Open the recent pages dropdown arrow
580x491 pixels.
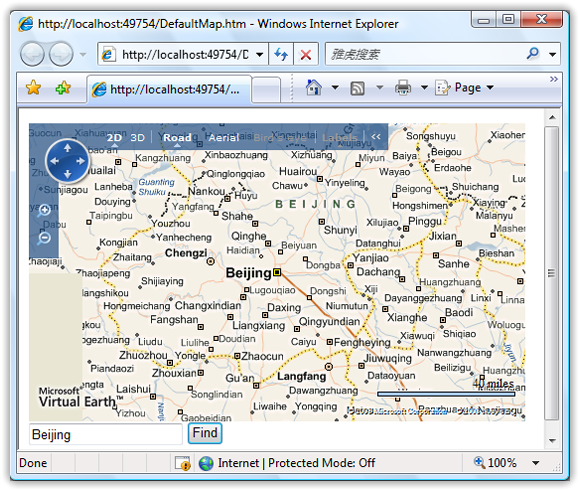click(x=83, y=55)
